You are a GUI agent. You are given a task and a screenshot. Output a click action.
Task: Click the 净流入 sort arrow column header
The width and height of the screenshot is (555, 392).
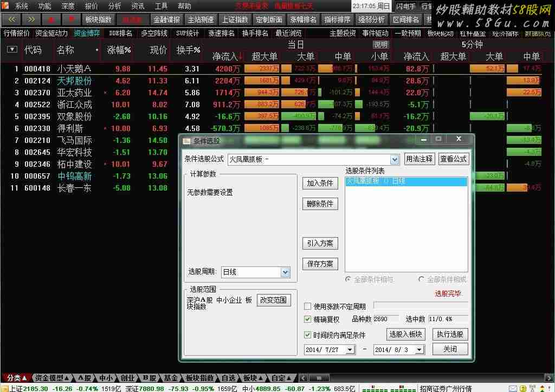[x=227, y=56]
